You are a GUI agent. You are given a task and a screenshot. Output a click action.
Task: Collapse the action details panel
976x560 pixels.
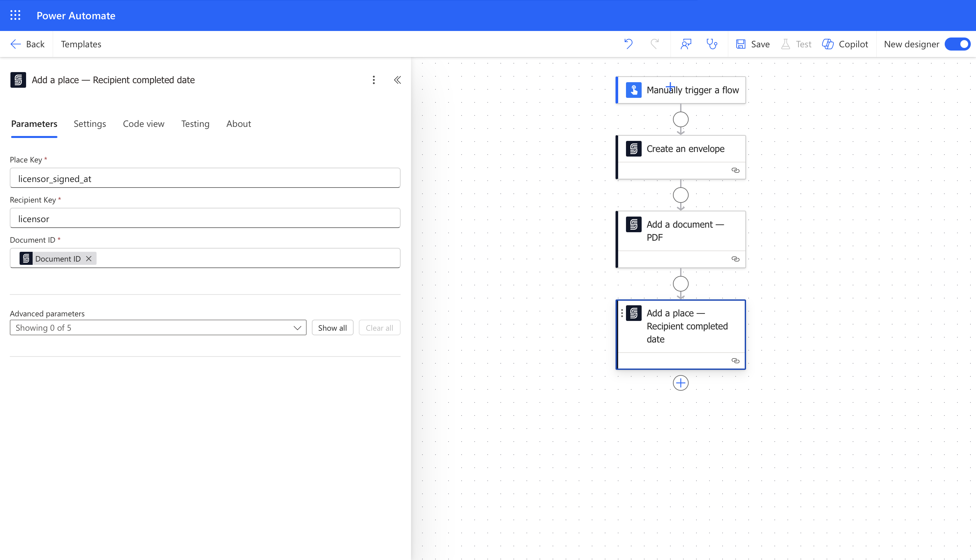397,80
